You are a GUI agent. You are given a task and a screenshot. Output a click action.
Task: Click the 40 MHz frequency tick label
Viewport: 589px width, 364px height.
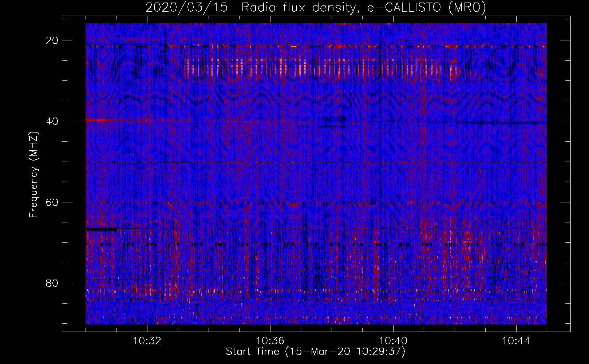[x=52, y=121]
